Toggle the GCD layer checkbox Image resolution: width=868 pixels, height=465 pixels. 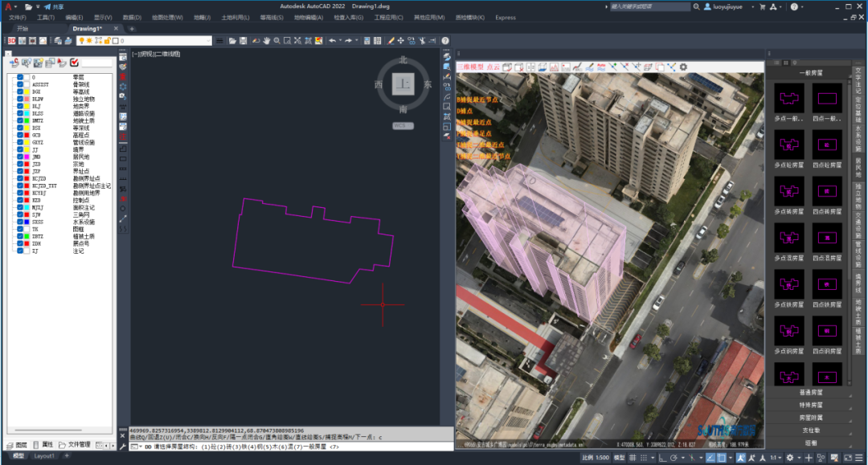pyautogui.click(x=20, y=135)
